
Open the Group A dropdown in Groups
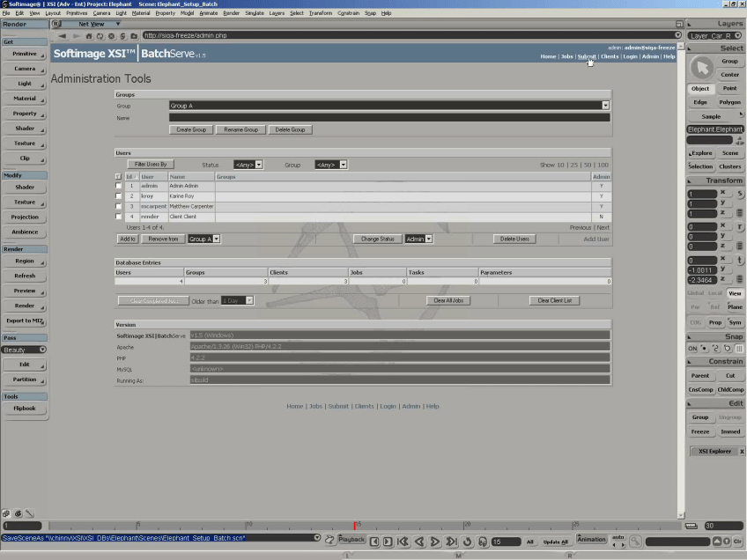(605, 106)
